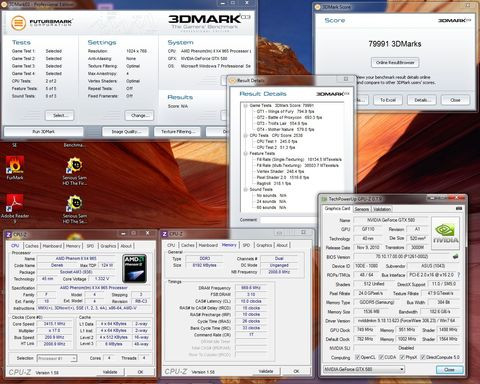The height and width of the screenshot is (384, 480).
Task: Click the To Excel button in score window
Action: click(x=388, y=100)
